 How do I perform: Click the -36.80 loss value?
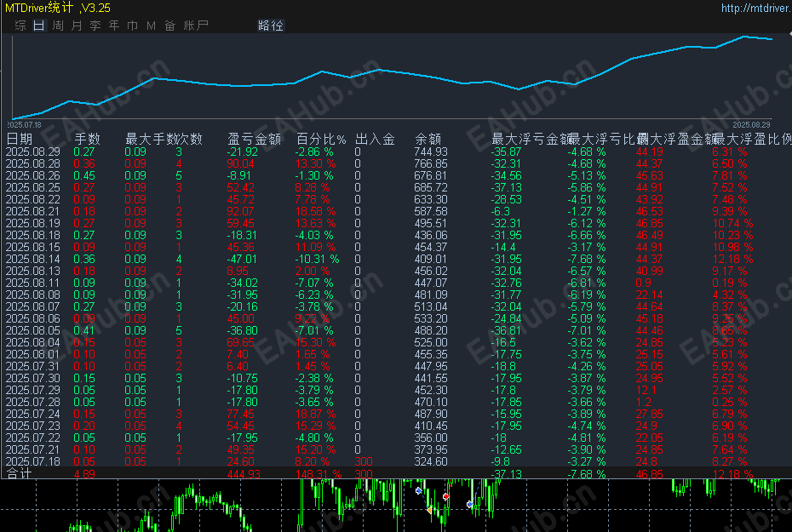(x=242, y=330)
